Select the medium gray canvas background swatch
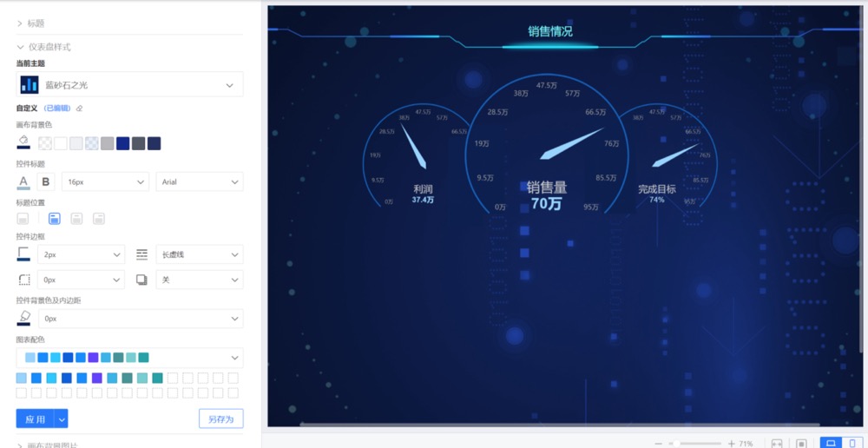 tap(108, 143)
